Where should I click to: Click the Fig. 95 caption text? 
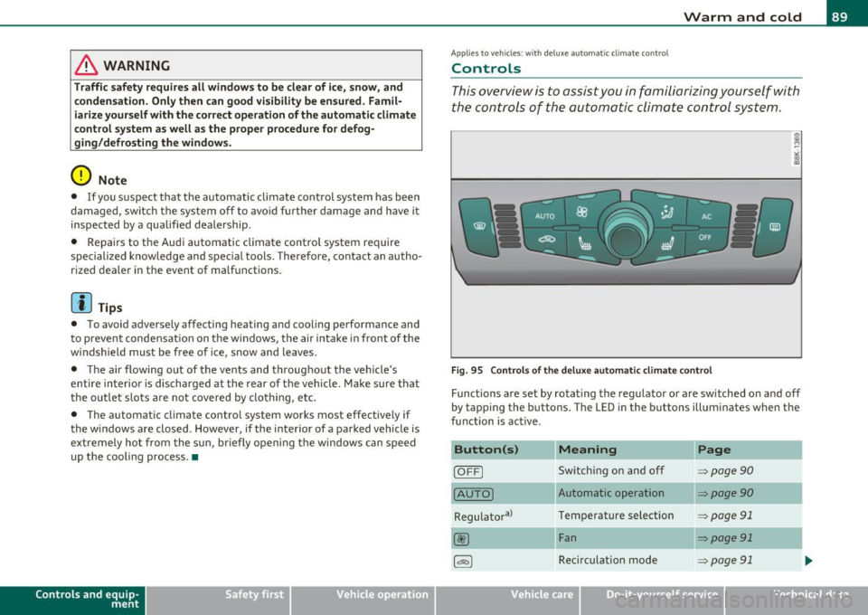point(581,370)
